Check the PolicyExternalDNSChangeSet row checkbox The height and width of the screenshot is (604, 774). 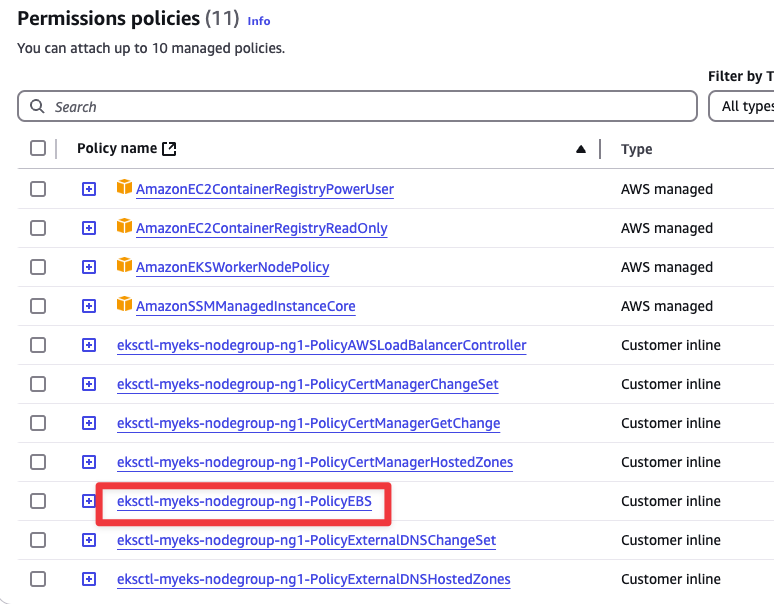[x=38, y=540]
